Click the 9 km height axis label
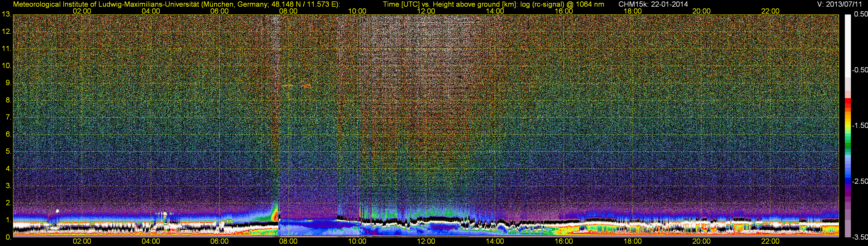Image resolution: width=868 pixels, height=246 pixels. point(8,83)
